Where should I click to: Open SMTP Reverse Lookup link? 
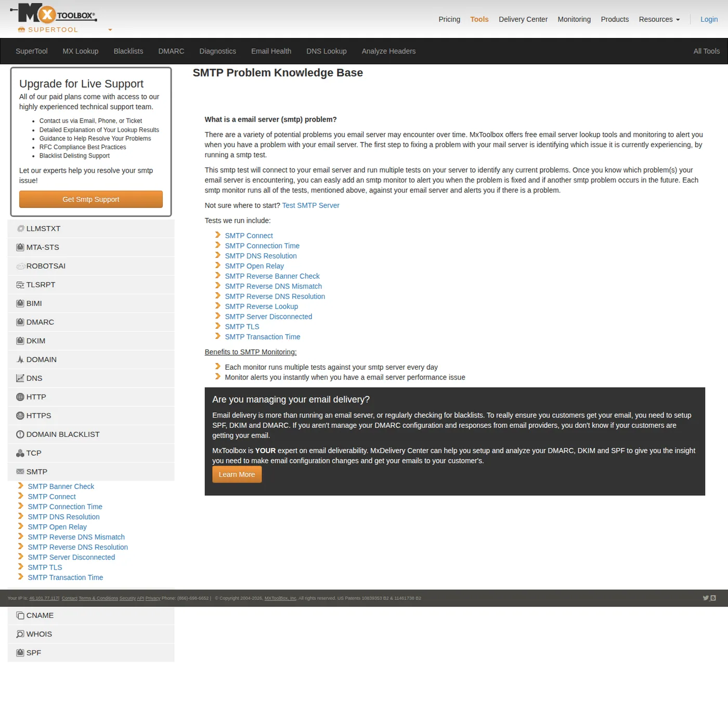coord(261,307)
